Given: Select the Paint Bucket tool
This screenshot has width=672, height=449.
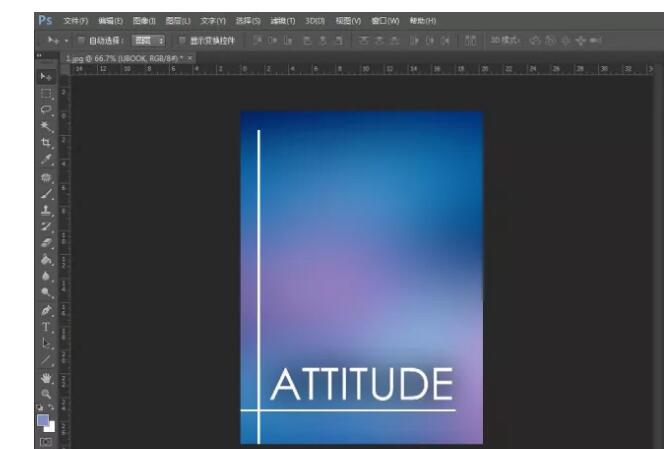Looking at the screenshot, I should 46,259.
